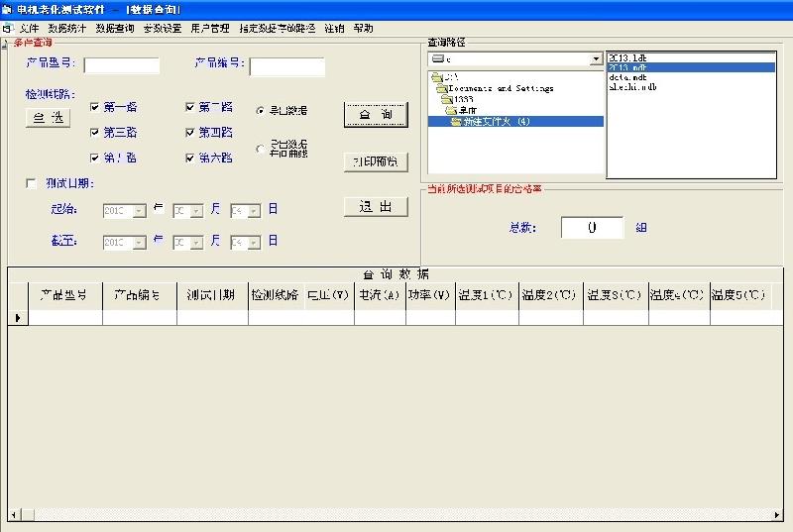This screenshot has width=793, height=532.
Task: Open the 数据统计 menu
Action: point(67,29)
